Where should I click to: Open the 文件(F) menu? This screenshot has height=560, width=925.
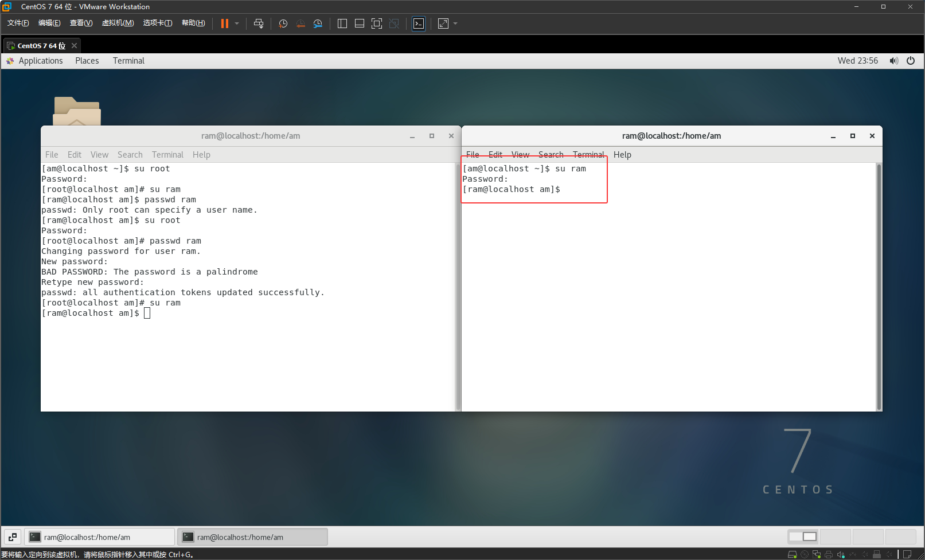[18, 23]
